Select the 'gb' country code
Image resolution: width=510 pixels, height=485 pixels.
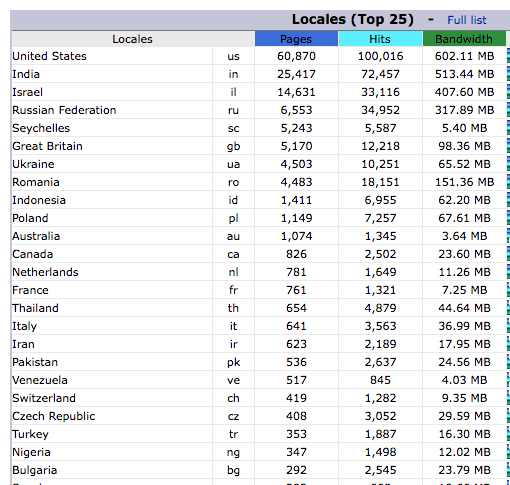233,146
